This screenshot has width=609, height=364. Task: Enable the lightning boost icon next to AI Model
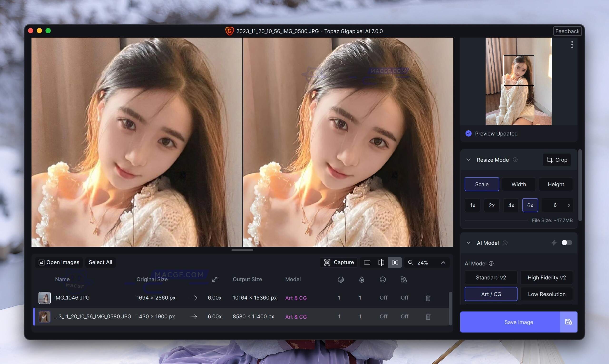pyautogui.click(x=554, y=243)
